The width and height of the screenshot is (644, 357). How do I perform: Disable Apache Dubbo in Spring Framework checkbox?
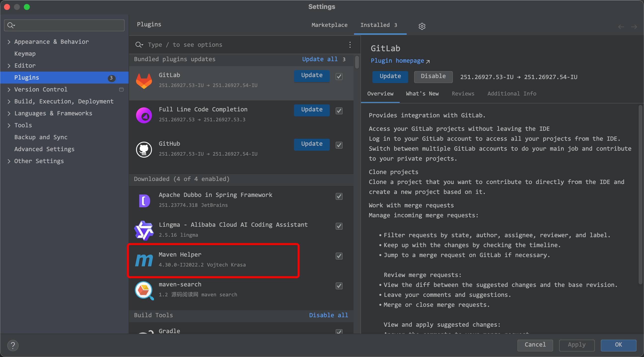coord(339,196)
